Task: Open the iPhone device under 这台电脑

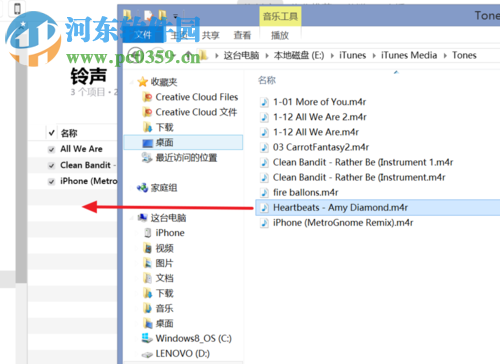Action: [x=170, y=233]
